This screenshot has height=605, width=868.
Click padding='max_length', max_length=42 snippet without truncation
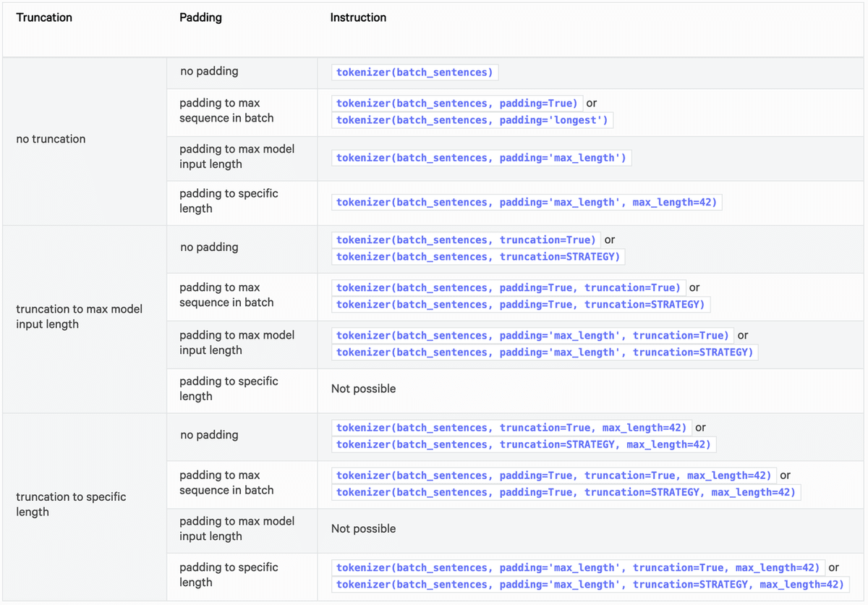pyautogui.click(x=527, y=203)
